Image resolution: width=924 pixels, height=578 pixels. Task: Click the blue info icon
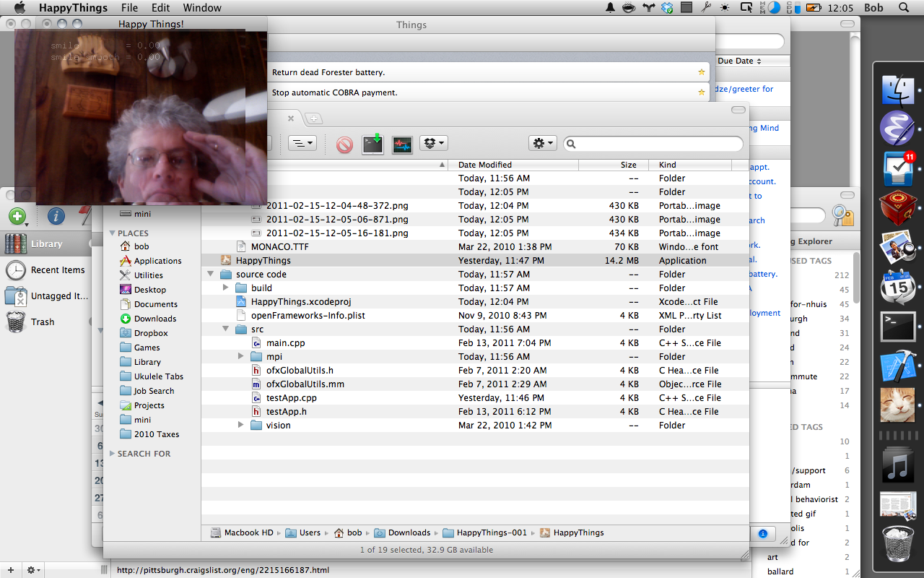[56, 216]
